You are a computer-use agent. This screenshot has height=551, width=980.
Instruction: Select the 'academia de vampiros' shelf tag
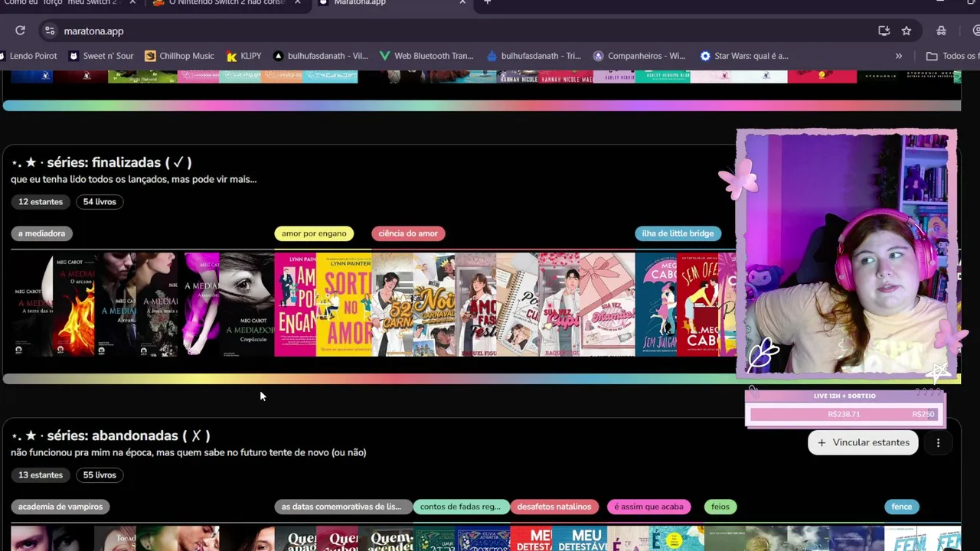(60, 507)
